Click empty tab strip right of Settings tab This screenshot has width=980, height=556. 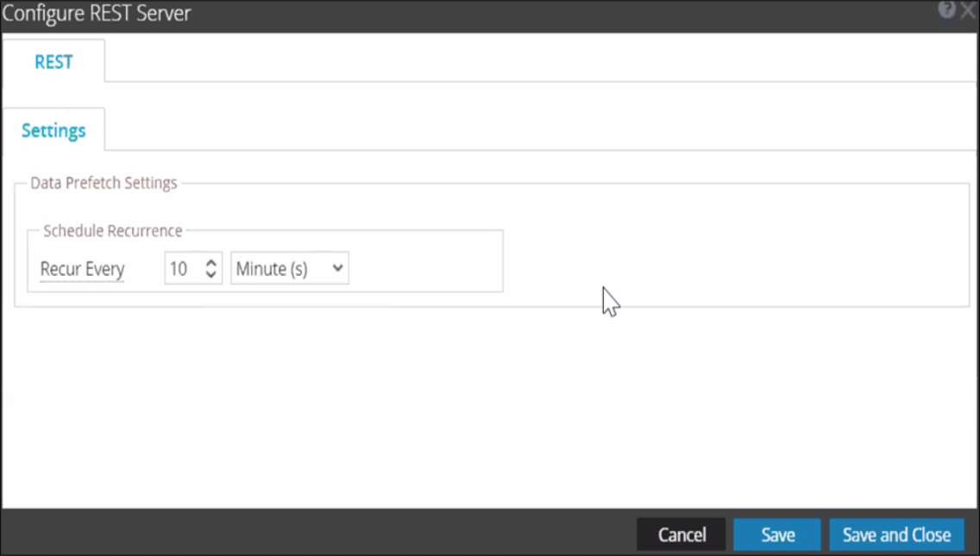pos(518,130)
